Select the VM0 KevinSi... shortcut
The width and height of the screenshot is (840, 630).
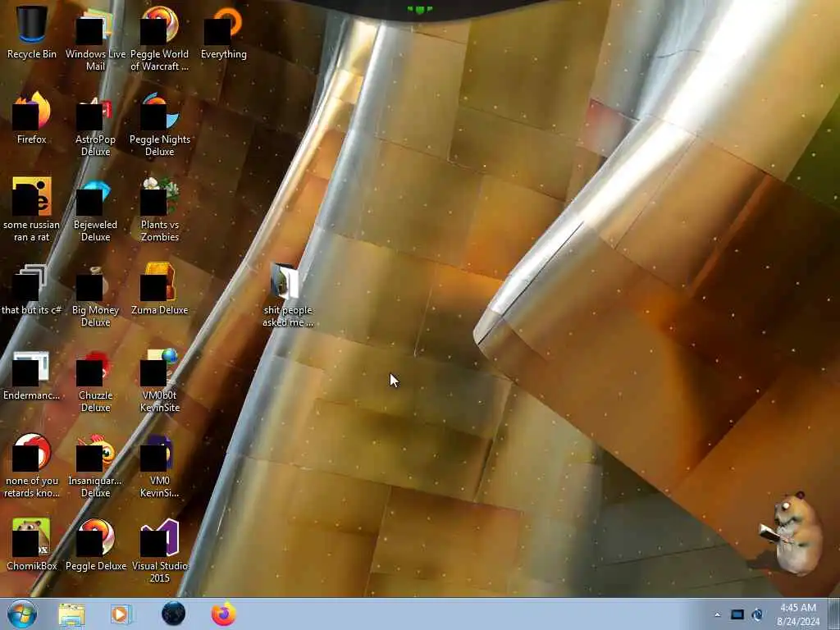tap(160, 466)
